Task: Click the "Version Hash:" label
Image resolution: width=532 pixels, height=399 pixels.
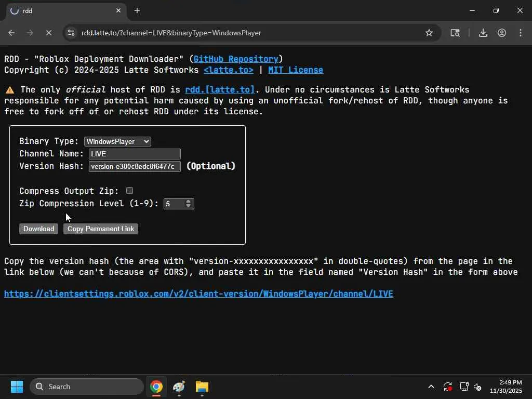Action: coord(51,166)
